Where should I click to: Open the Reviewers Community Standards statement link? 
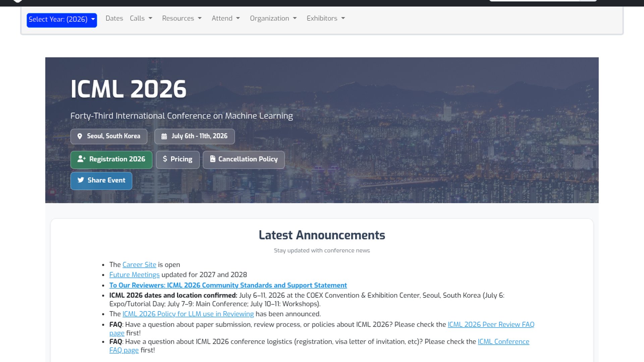coord(228,285)
